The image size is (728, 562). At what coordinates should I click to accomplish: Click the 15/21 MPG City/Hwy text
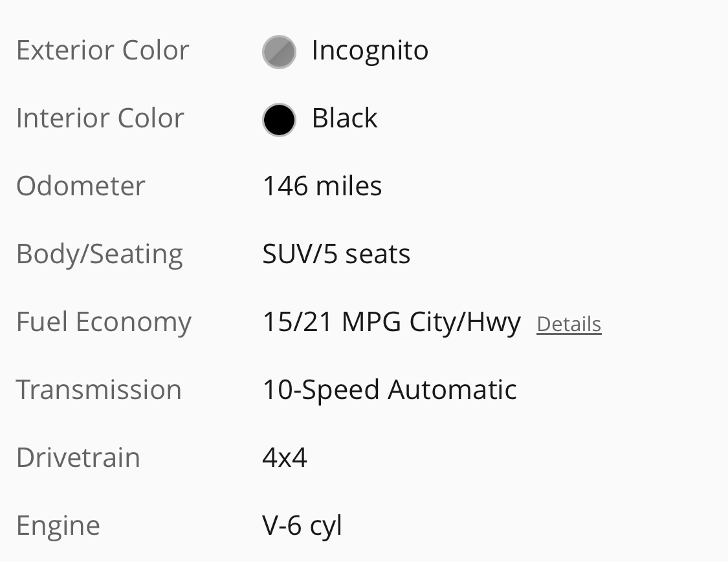pyautogui.click(x=392, y=323)
